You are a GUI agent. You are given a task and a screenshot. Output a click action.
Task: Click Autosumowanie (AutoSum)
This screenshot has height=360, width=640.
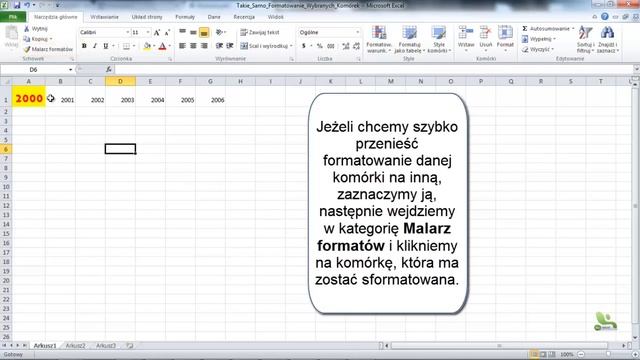coord(548,29)
